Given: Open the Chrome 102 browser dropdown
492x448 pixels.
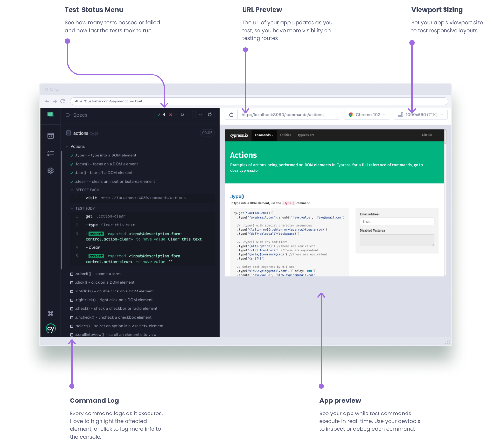Looking at the screenshot, I should (x=367, y=115).
